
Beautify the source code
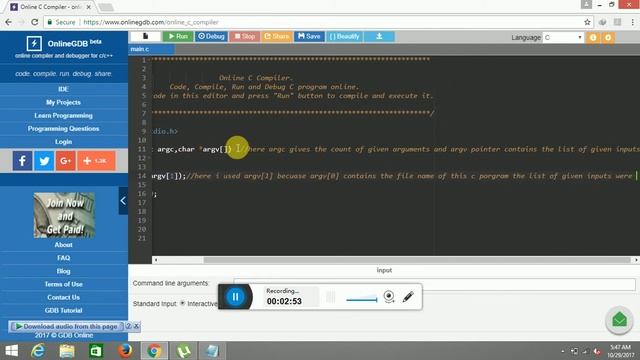(344, 36)
